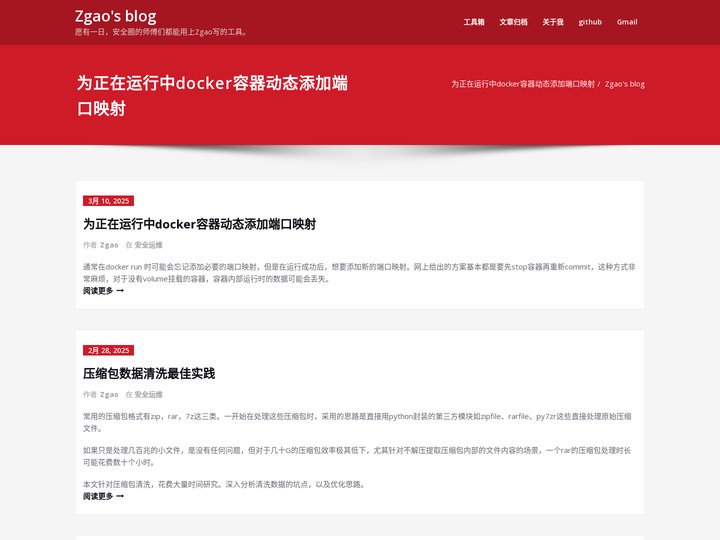This screenshot has height=540, width=720.
Task: Click the Zgao's blog breadcrumb link
Action: point(624,84)
